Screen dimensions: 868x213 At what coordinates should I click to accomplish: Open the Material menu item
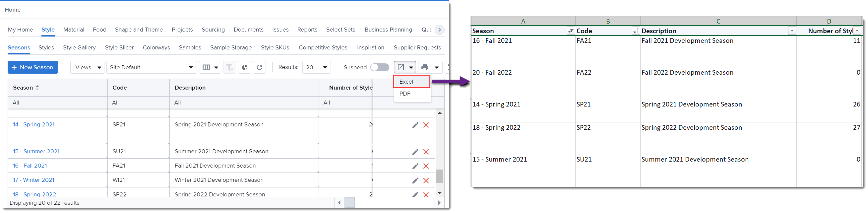pos(74,30)
